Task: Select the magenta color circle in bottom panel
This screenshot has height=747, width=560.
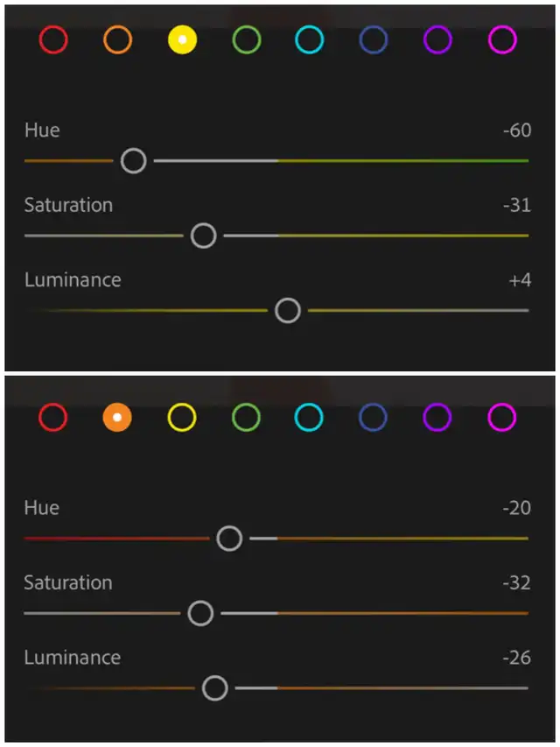Action: [x=502, y=418]
